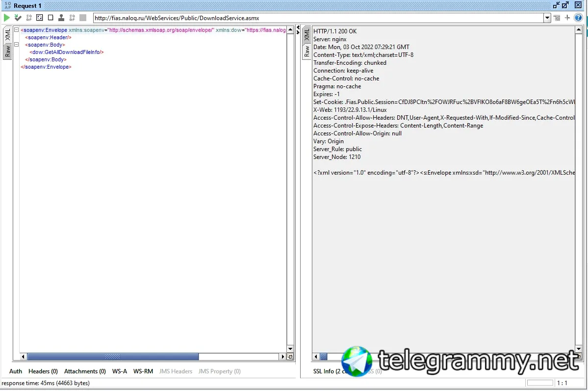Click the grey tab-layout icon beside the plus
This screenshot has height=391, width=588.
click(557, 18)
